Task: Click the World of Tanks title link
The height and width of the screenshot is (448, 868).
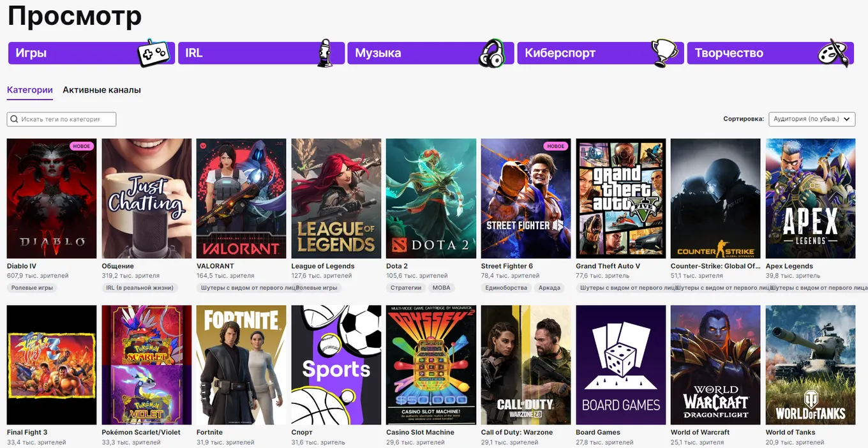Action: (791, 433)
